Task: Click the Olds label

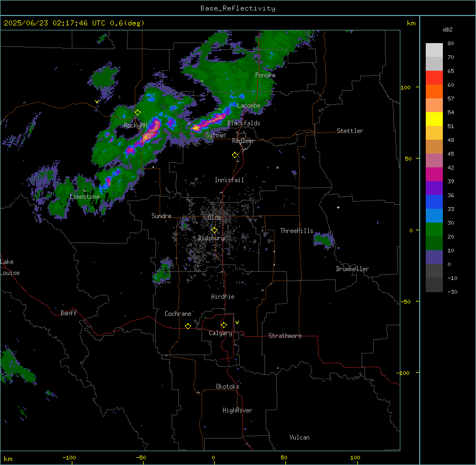Action: [214, 218]
